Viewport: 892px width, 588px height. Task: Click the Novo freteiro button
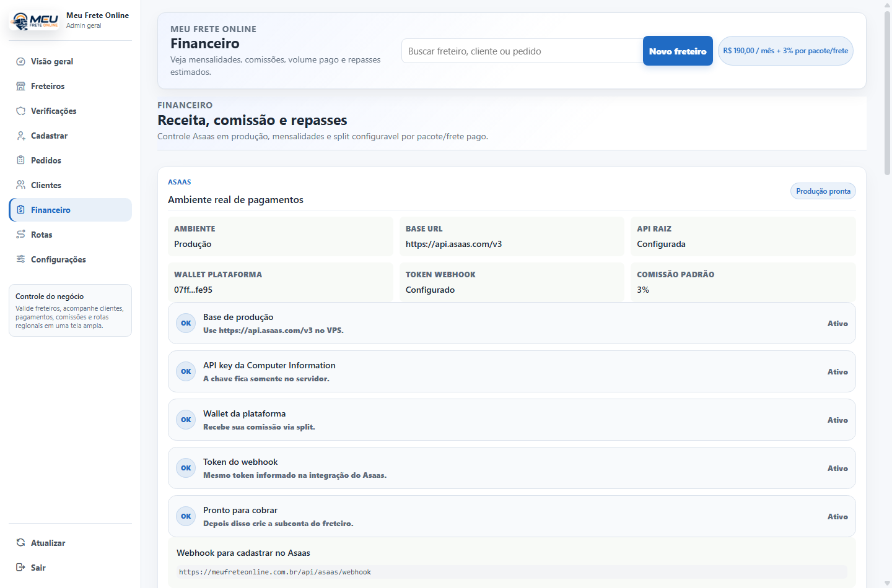click(x=678, y=51)
